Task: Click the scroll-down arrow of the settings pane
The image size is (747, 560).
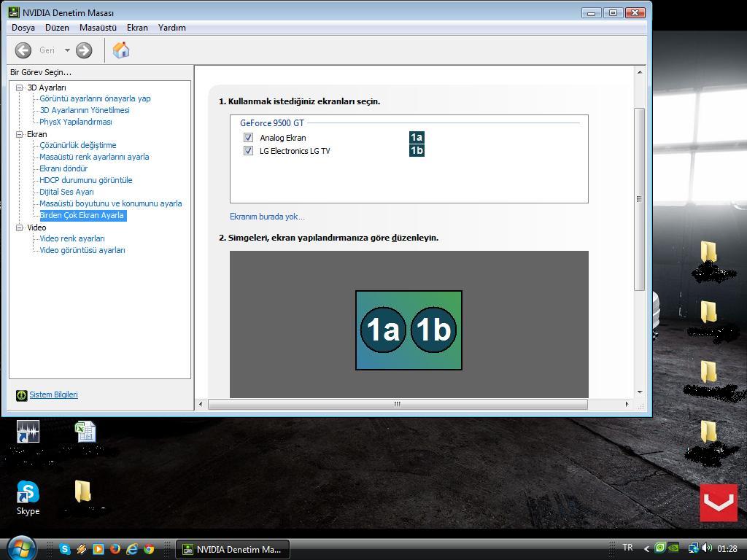Action: click(x=639, y=392)
